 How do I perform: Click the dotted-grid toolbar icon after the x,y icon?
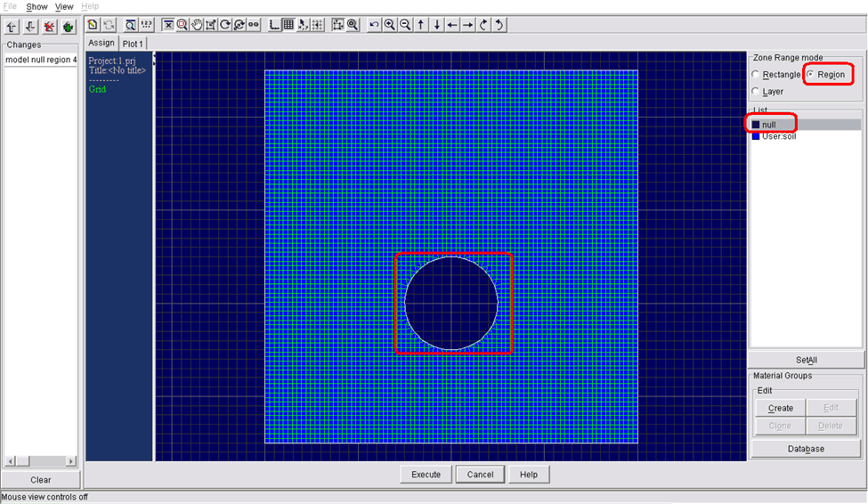tap(317, 24)
